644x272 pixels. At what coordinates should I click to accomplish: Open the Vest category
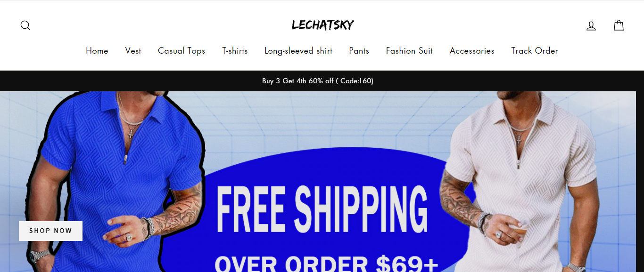pos(133,51)
